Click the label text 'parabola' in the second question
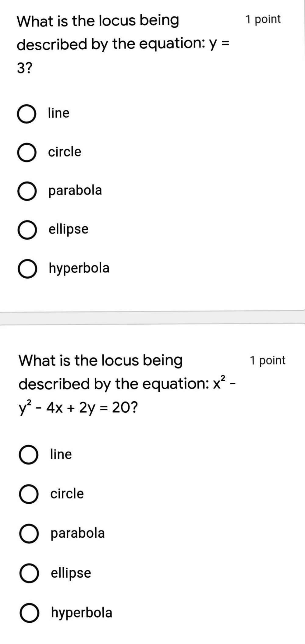 (77, 533)
